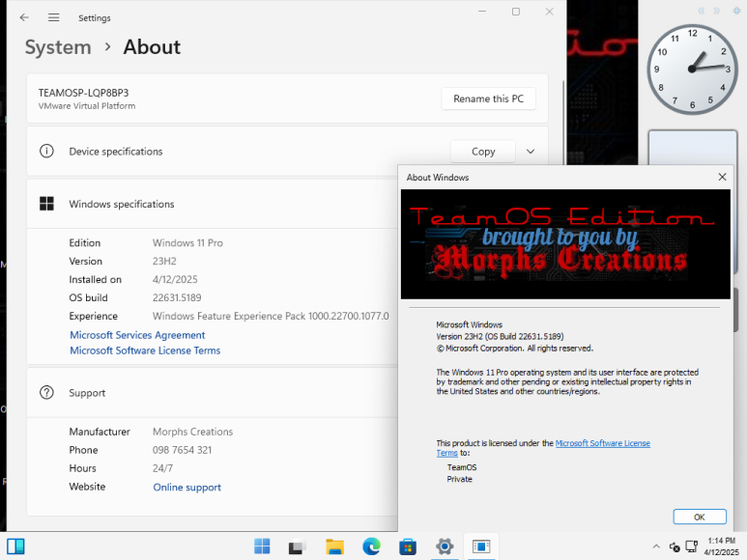The image size is (747, 560).
Task: Open the Microsoft Services Agreement link
Action: (137, 335)
